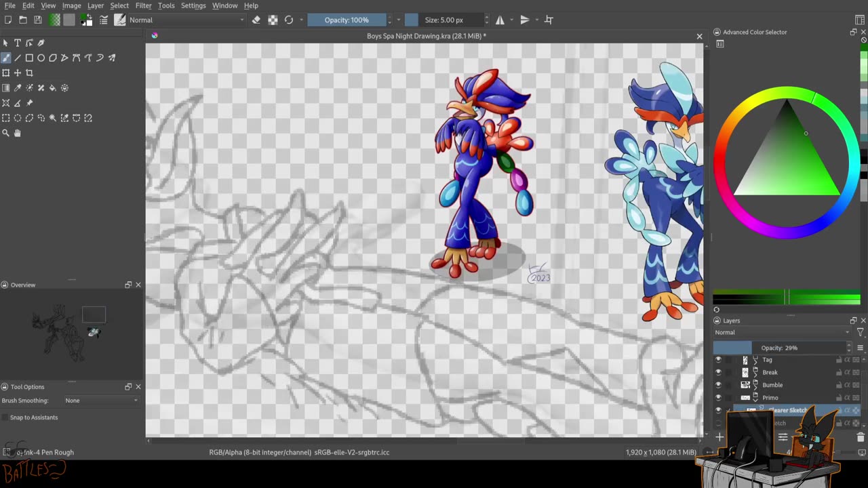Image resolution: width=868 pixels, height=488 pixels.
Task: Open the Brush Smoothing dropdown
Action: pyautogui.click(x=101, y=401)
